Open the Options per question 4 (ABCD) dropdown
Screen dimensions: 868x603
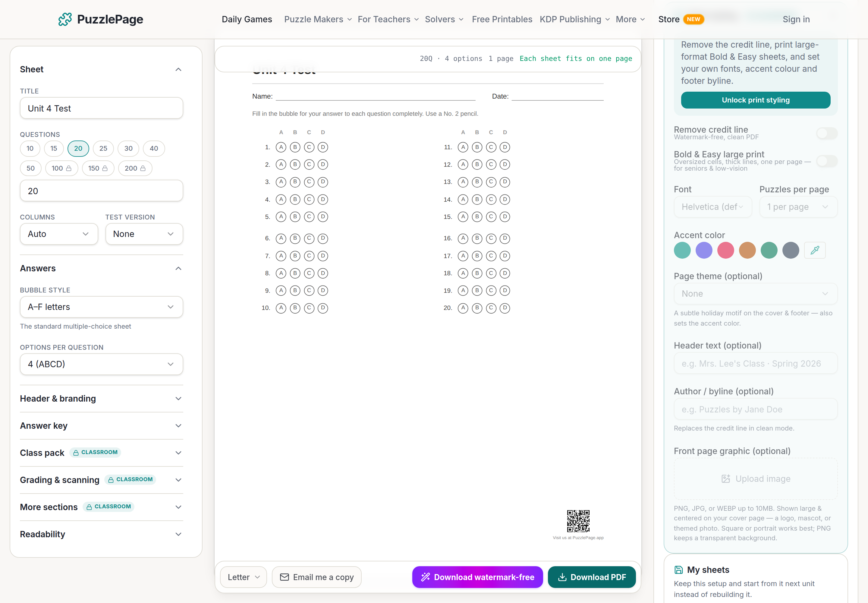(x=102, y=364)
